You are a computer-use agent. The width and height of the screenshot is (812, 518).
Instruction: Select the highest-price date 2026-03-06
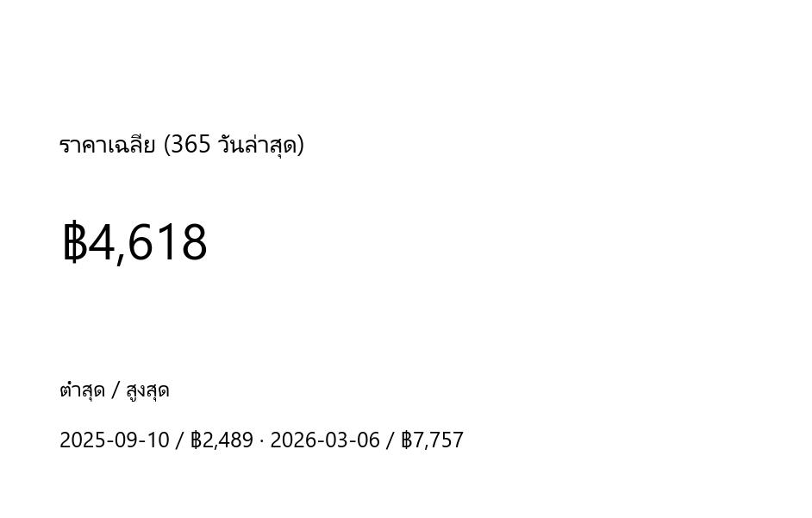pyautogui.click(x=325, y=440)
